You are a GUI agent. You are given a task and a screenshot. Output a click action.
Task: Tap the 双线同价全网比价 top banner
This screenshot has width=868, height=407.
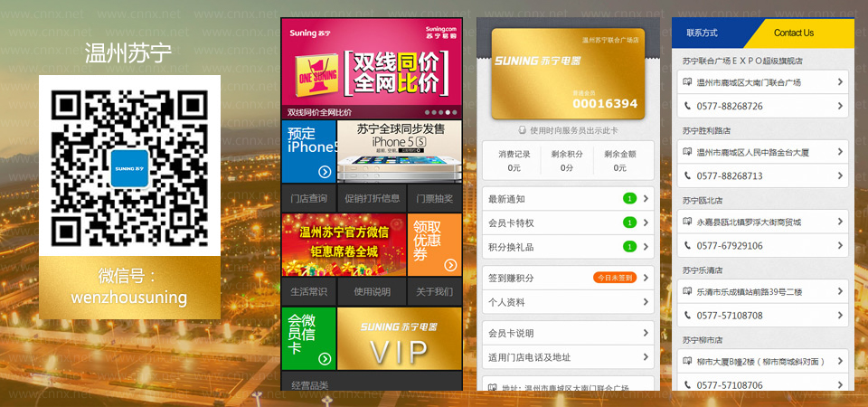click(372, 69)
